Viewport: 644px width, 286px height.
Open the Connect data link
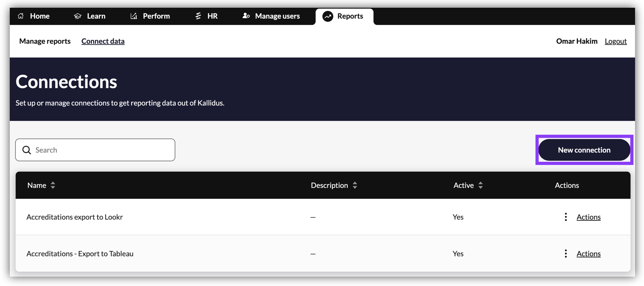(103, 41)
